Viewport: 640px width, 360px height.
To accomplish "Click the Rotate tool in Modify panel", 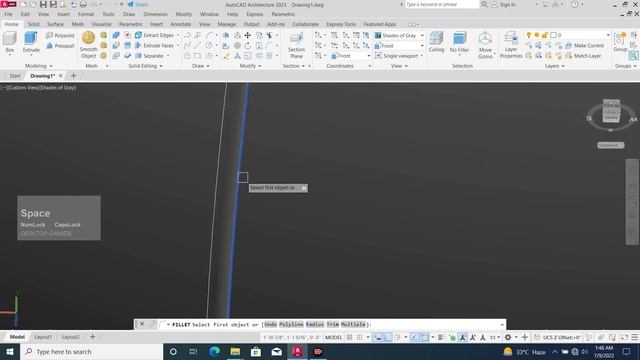I will click(x=247, y=45).
